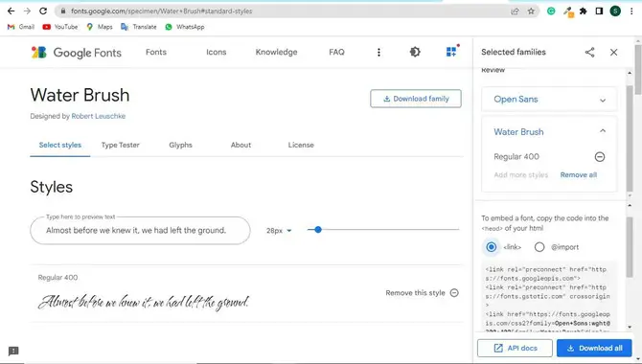The image size is (642, 364).
Task: Click the share page icon in address bar
Action: (x=515, y=11)
